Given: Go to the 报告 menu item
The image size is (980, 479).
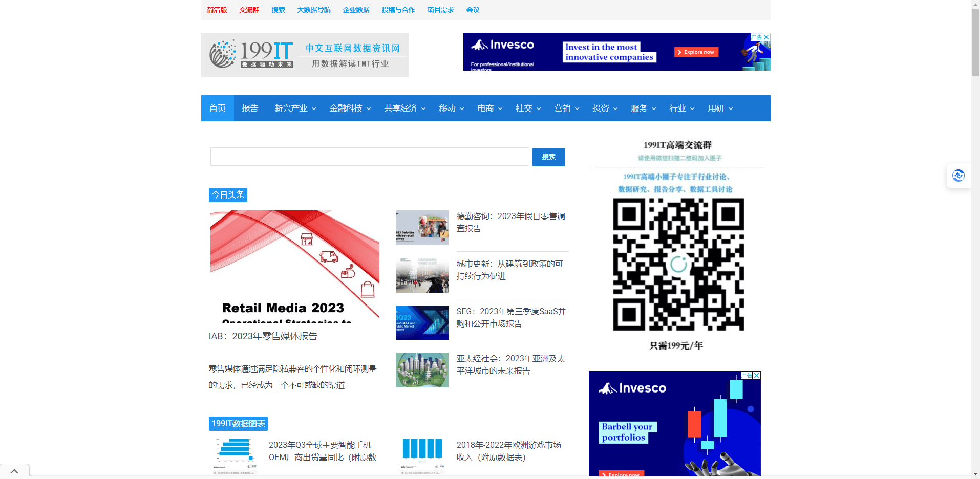Looking at the screenshot, I should click(250, 108).
